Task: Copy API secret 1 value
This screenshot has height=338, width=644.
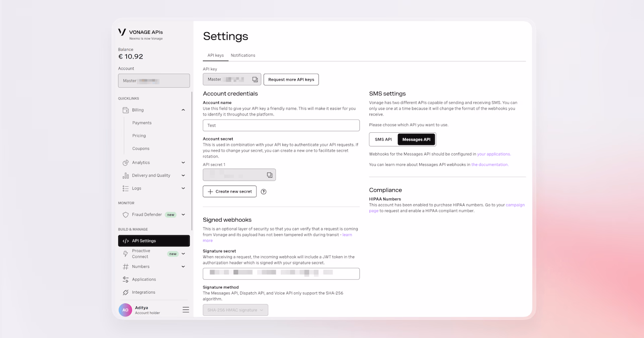Action: pos(270,175)
